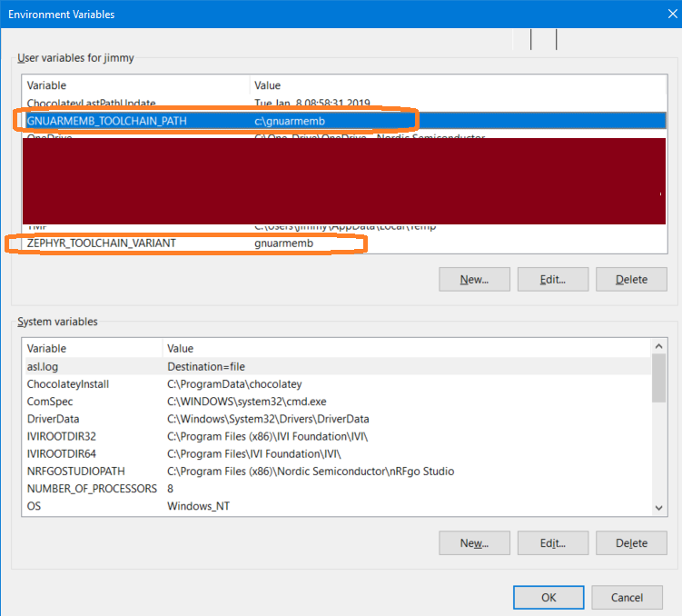This screenshot has width=682, height=616.
Task: Select the GNUARMEMB_TOOLCHAIN_PATH user variable
Action: coord(107,121)
